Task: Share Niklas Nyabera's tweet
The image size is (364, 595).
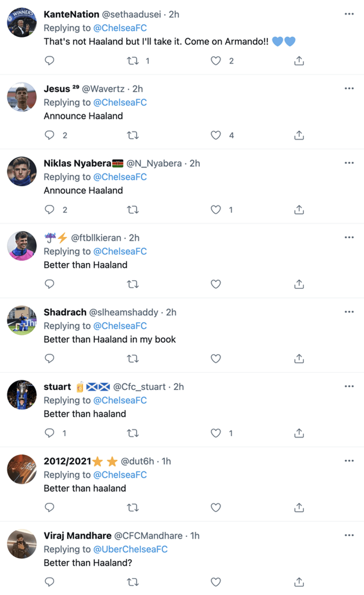Action: point(299,210)
